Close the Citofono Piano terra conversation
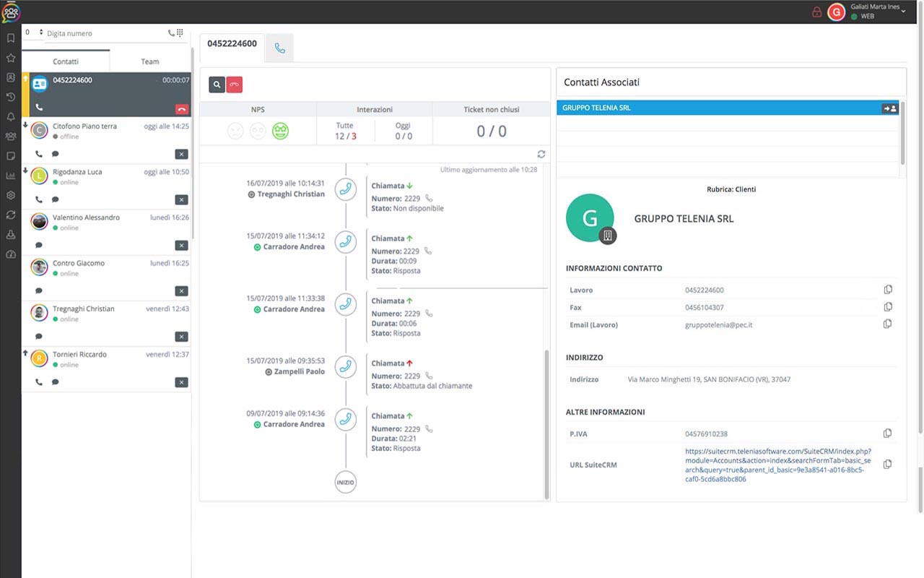Image resolution: width=924 pixels, height=578 pixels. pos(181,154)
